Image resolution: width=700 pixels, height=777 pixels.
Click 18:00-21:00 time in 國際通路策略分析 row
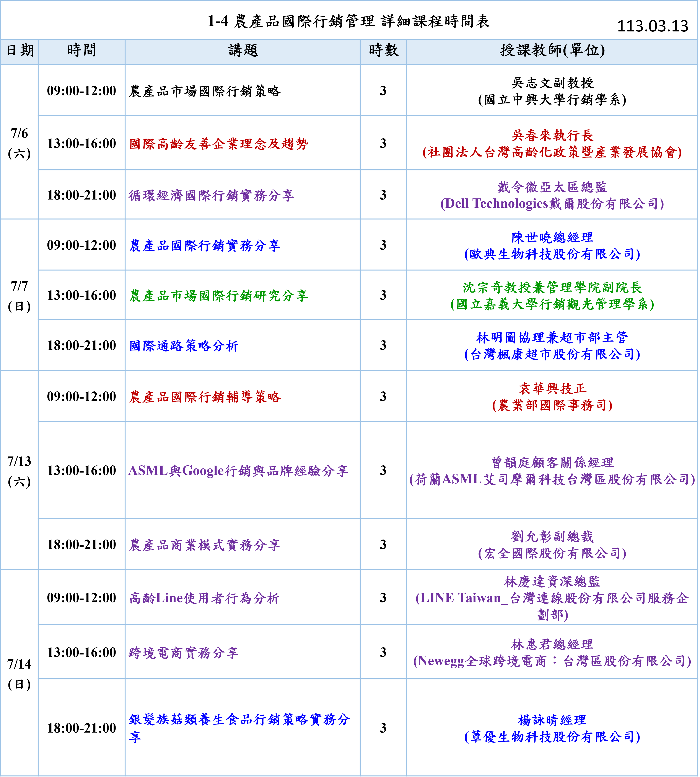[x=81, y=346]
